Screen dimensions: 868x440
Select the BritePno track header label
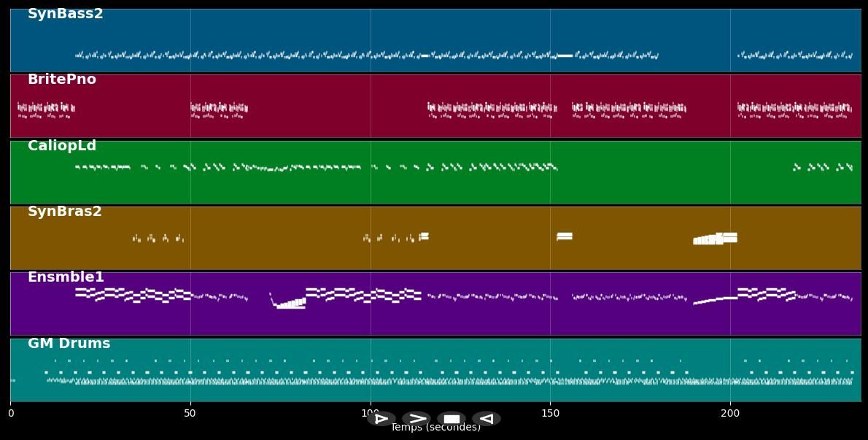point(61,79)
